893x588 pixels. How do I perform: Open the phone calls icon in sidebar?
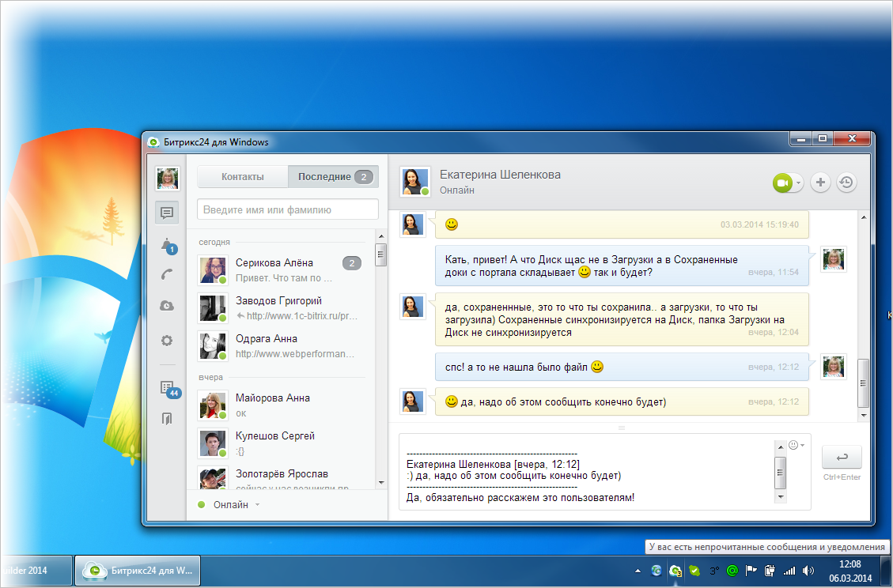click(167, 275)
